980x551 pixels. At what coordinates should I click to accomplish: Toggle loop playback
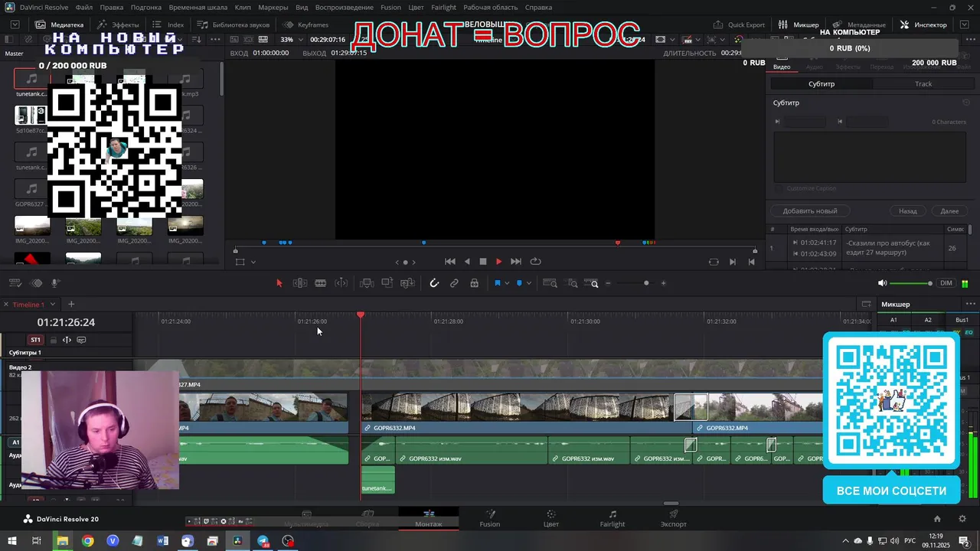pos(536,262)
